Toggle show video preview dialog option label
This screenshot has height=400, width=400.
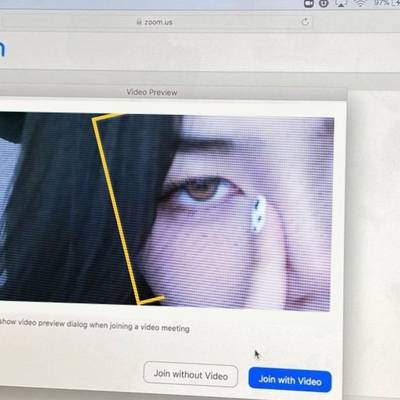(x=95, y=325)
